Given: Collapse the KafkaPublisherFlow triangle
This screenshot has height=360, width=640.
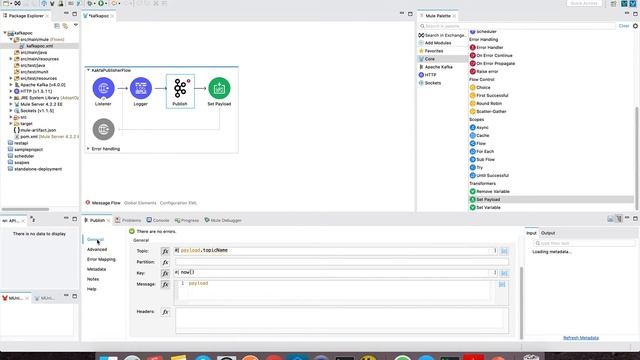Looking at the screenshot, I should coord(88,70).
